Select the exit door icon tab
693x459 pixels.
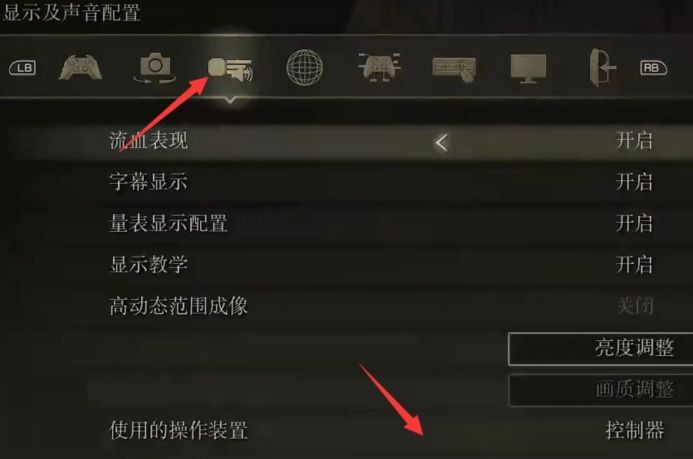603,68
